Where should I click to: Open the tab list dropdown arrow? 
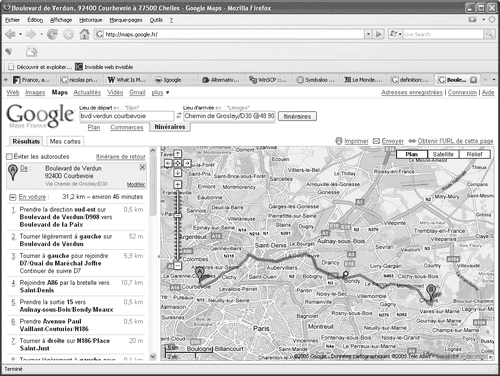[x=494, y=80]
